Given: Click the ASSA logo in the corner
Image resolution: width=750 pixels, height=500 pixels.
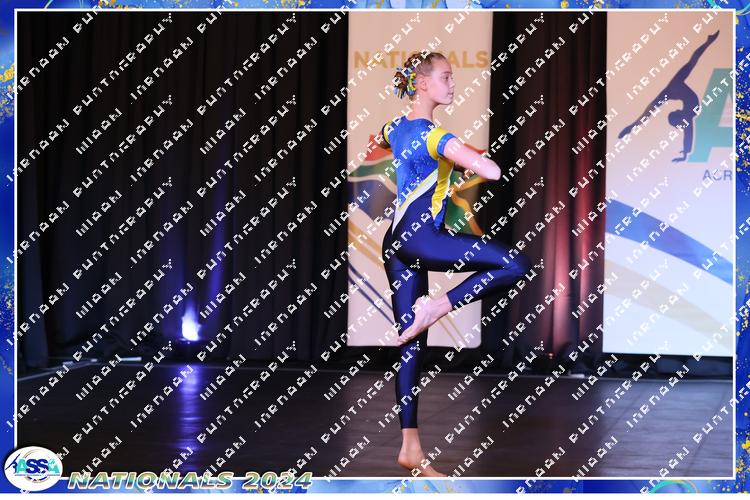Looking at the screenshot, I should 32,468.
